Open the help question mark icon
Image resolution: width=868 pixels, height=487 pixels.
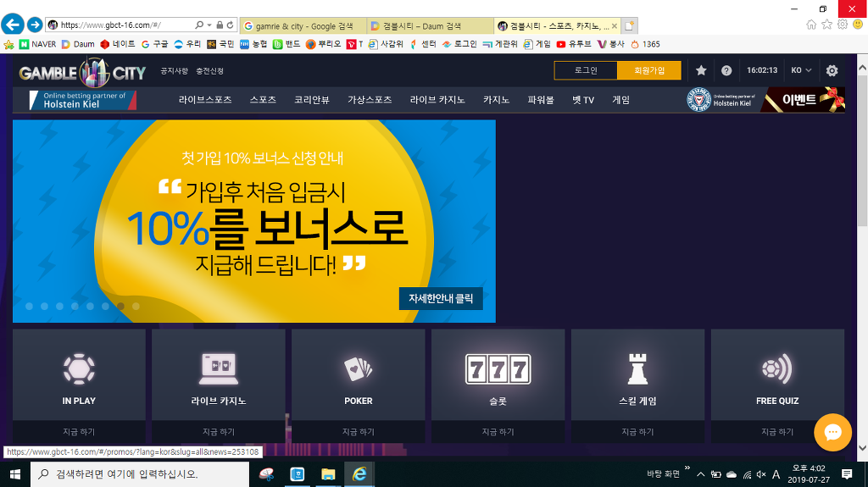pyautogui.click(x=726, y=70)
